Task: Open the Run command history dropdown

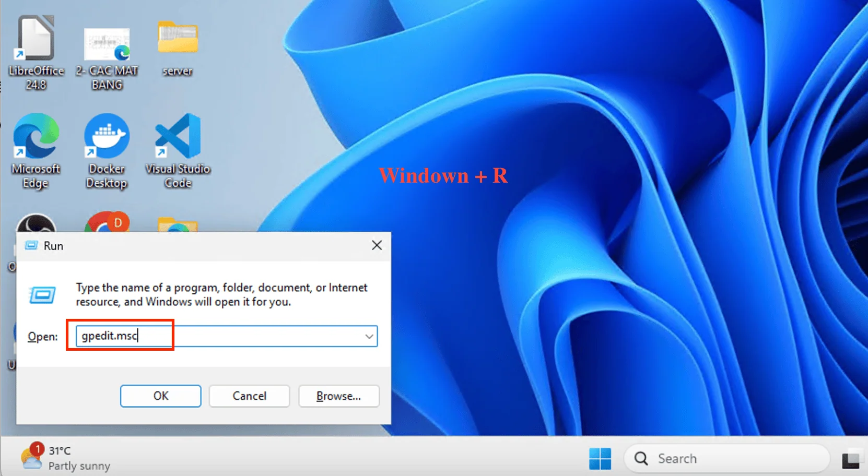Action: [x=369, y=336]
